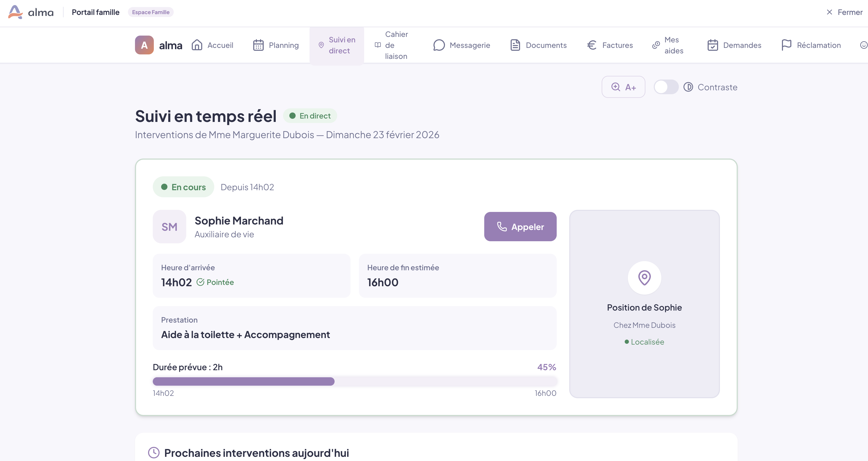Click the Réclamation flag icon
Image resolution: width=868 pixels, height=461 pixels.
tap(786, 45)
